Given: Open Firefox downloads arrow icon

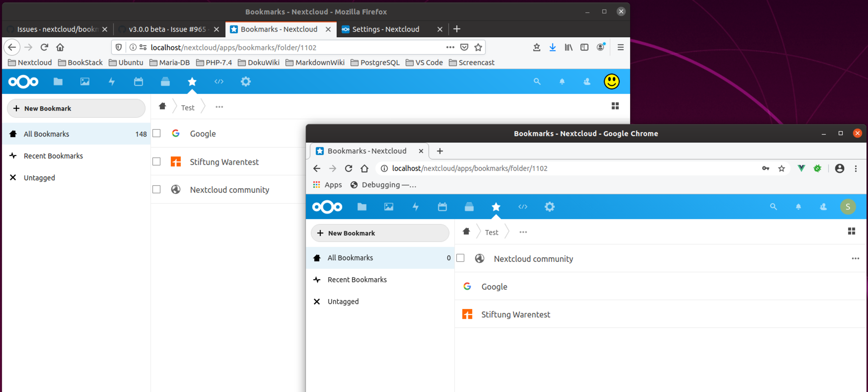Looking at the screenshot, I should [552, 47].
